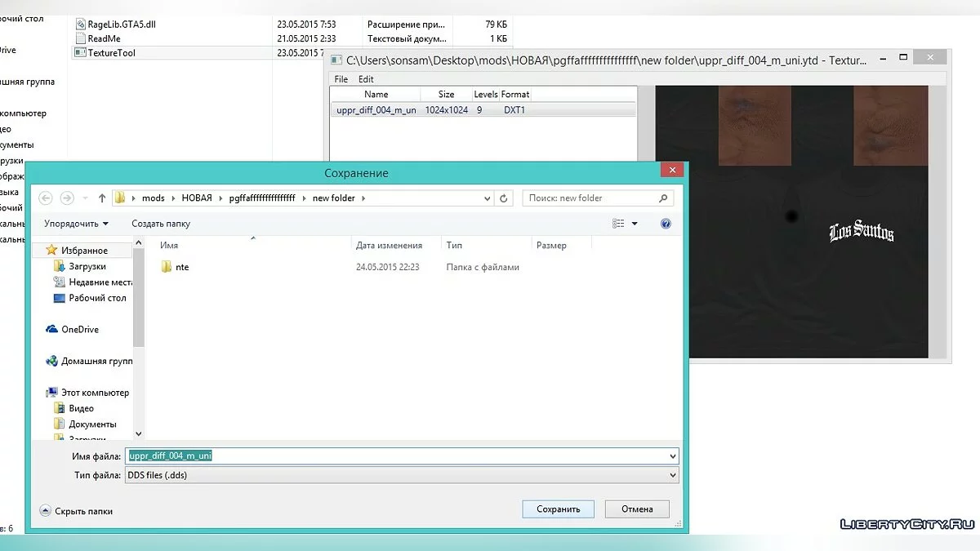
Task: Open Упорядочить organize menu
Action: 76,224
